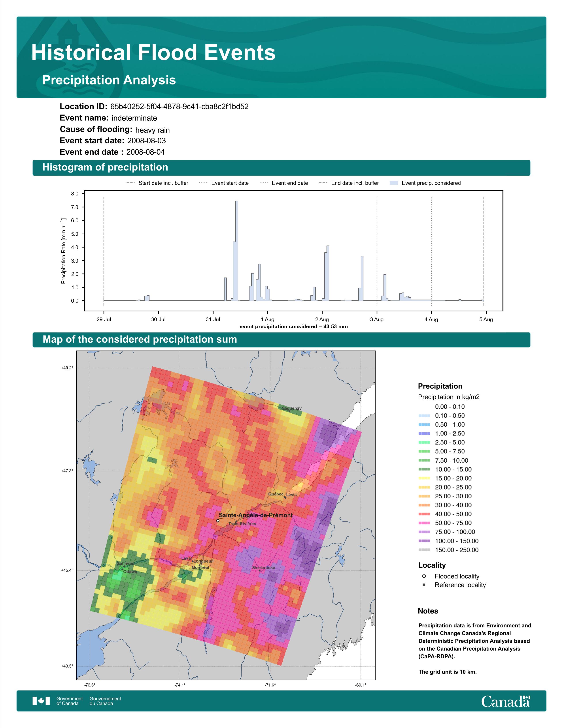Screen dimensions: 563x728
Task: Click the Trois-Rivières map label
Action: click(x=242, y=524)
